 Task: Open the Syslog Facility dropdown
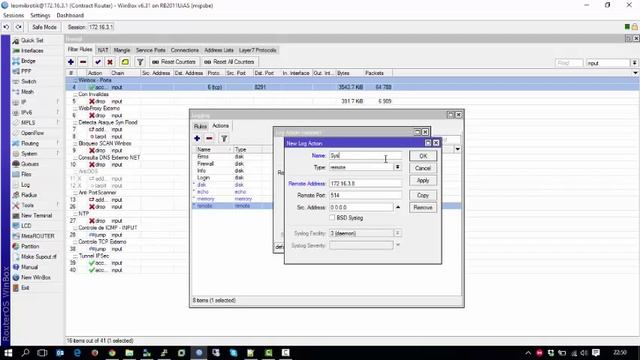(398, 233)
